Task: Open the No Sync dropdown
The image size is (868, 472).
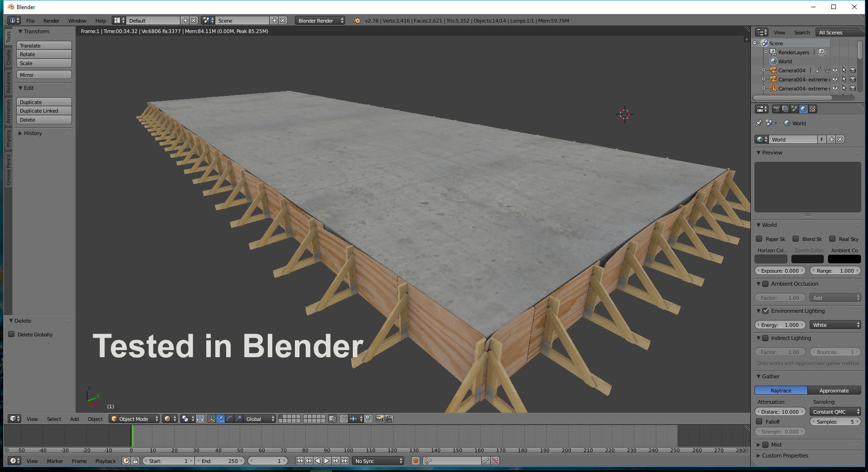Action: (x=378, y=461)
